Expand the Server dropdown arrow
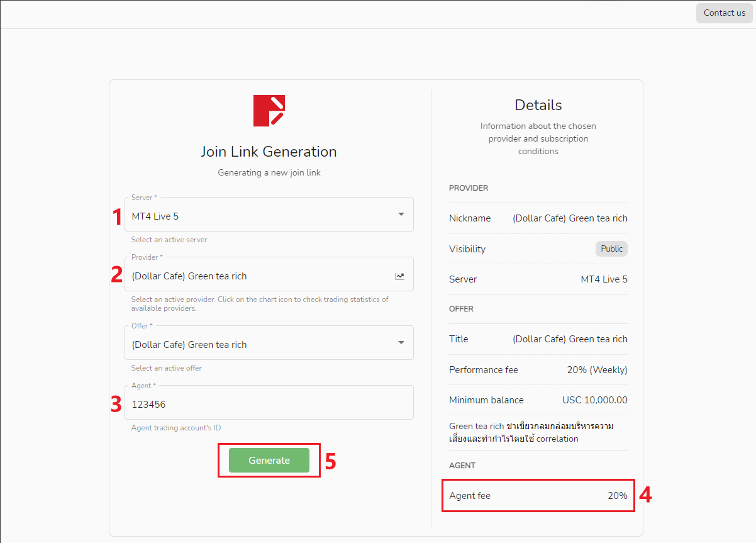756x543 pixels. 401,215
